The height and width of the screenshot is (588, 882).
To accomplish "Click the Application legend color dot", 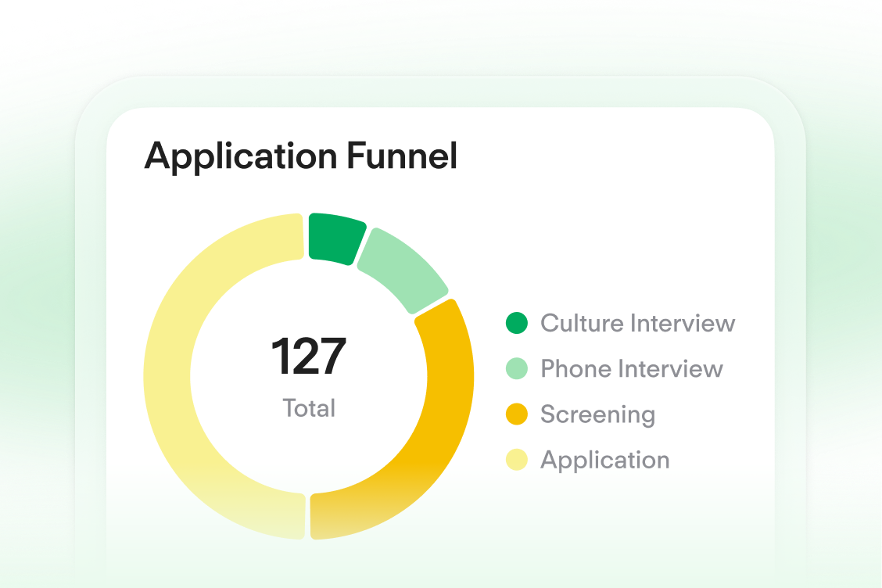I will pyautogui.click(x=516, y=460).
